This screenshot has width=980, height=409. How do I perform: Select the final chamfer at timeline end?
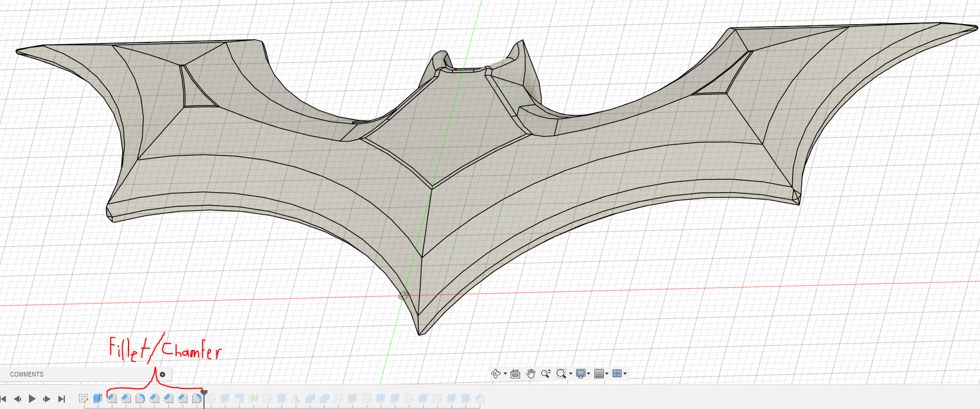coord(480,398)
